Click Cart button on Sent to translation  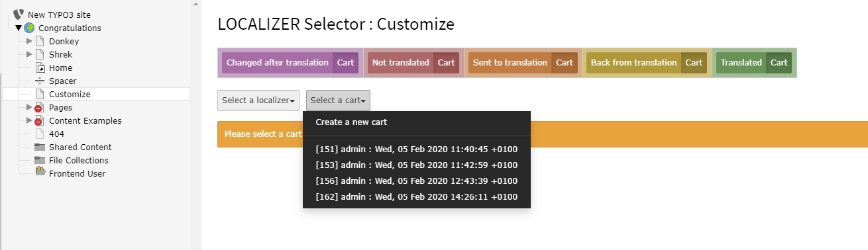tap(565, 63)
